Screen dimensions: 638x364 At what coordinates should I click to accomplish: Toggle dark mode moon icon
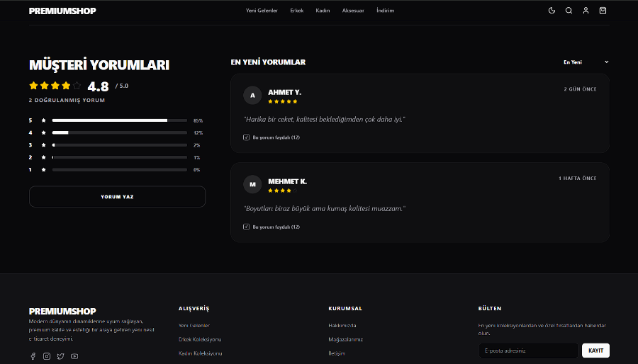[552, 11]
